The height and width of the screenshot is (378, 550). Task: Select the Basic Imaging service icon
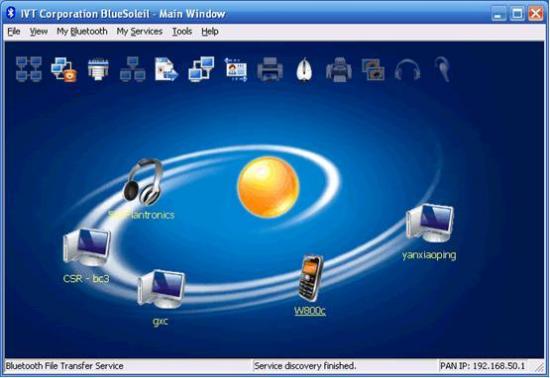373,69
